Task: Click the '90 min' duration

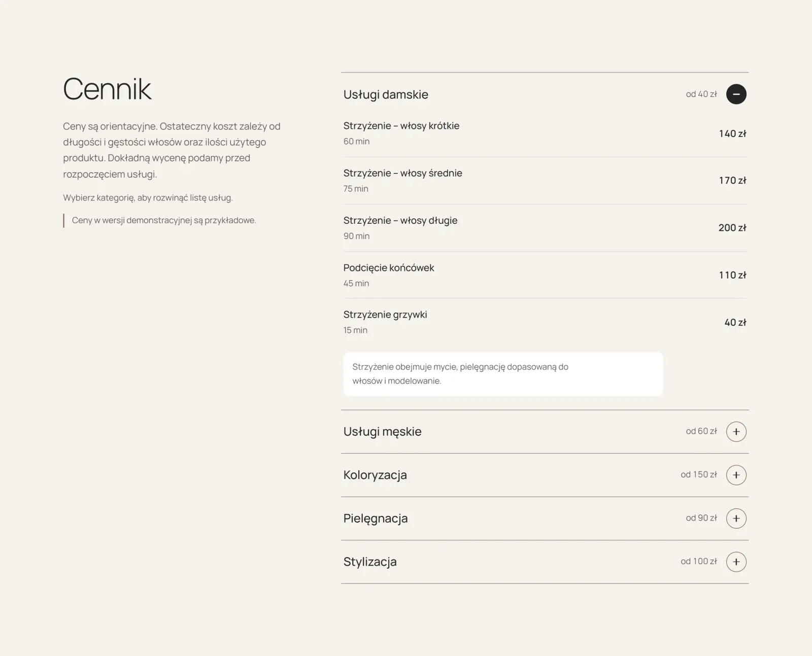Action: tap(356, 236)
